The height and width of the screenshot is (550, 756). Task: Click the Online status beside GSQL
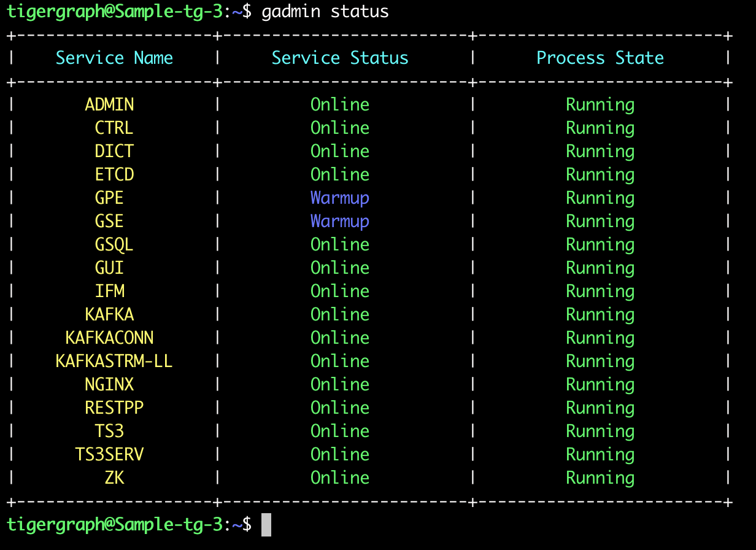[340, 244]
